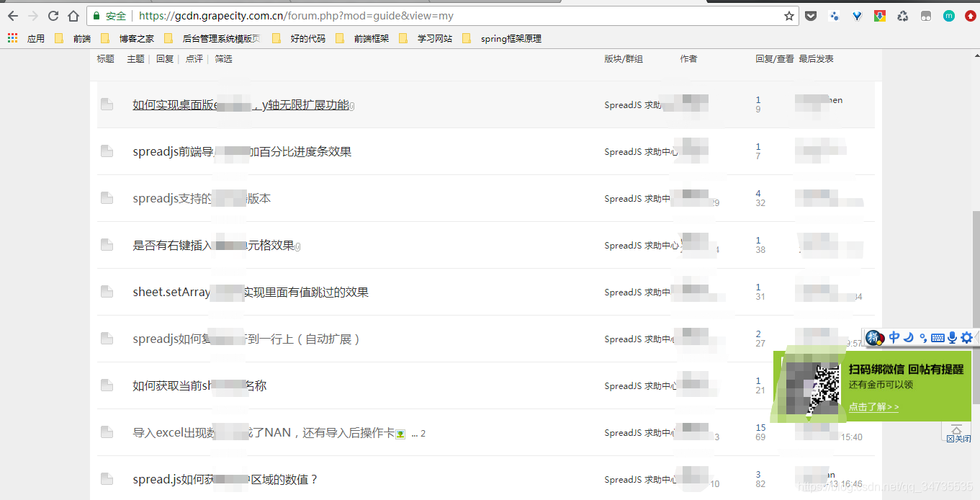Bookmark this page with the star icon
This screenshot has height=500, width=980.
789,16
